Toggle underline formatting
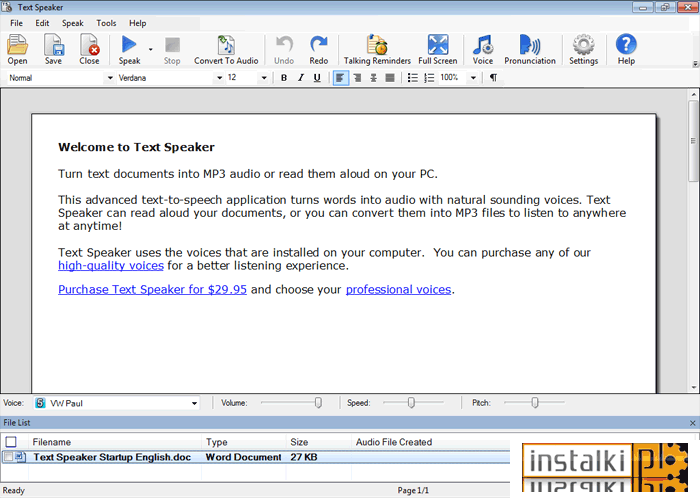Viewport: 700px width, 498px height. 317,78
